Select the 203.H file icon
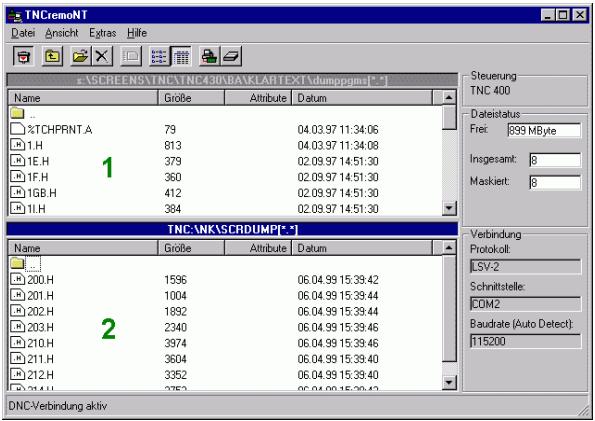Viewport: 595px width, 421px height. click(17, 327)
